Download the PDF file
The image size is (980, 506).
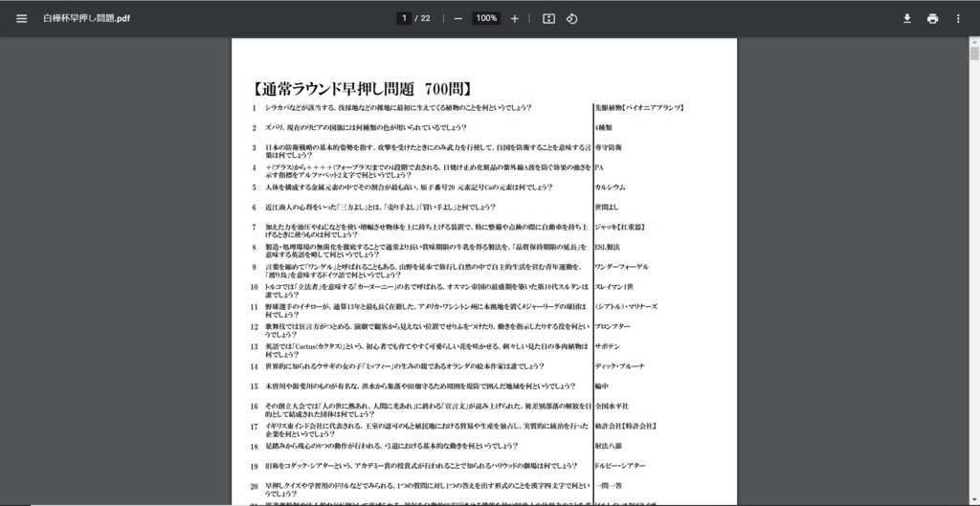(907, 19)
